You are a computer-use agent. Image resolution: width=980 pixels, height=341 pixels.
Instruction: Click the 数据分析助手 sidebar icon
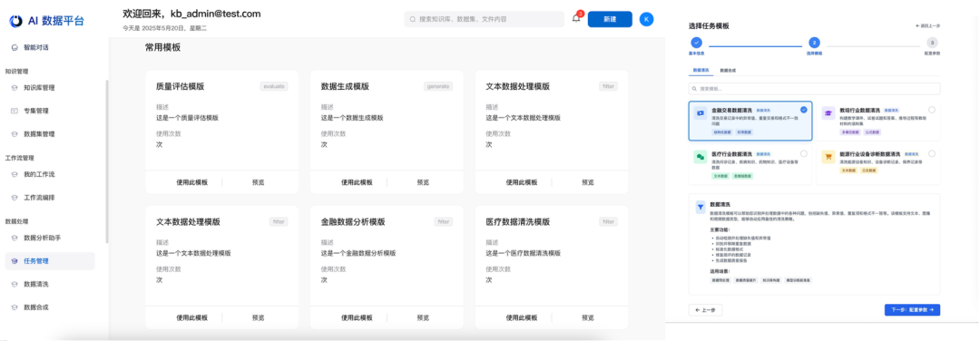15,238
